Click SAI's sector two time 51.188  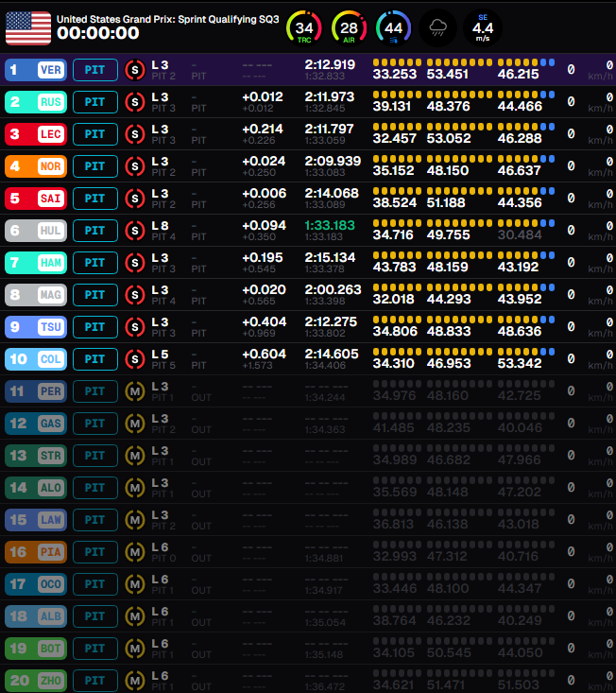coord(446,203)
